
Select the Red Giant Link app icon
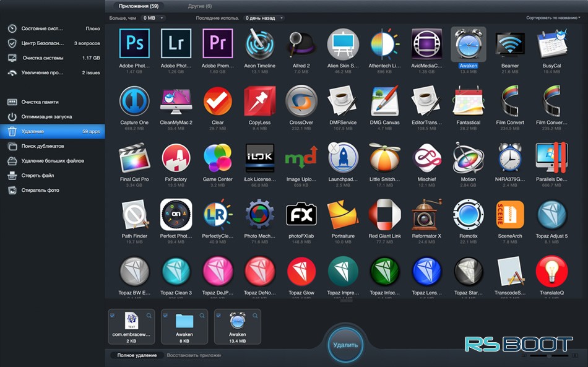(384, 215)
